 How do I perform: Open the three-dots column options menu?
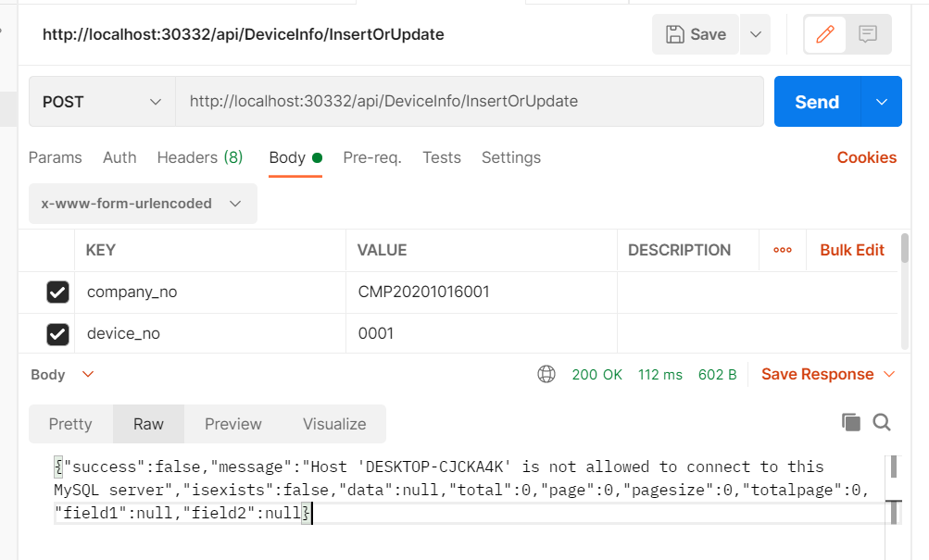[x=783, y=250]
